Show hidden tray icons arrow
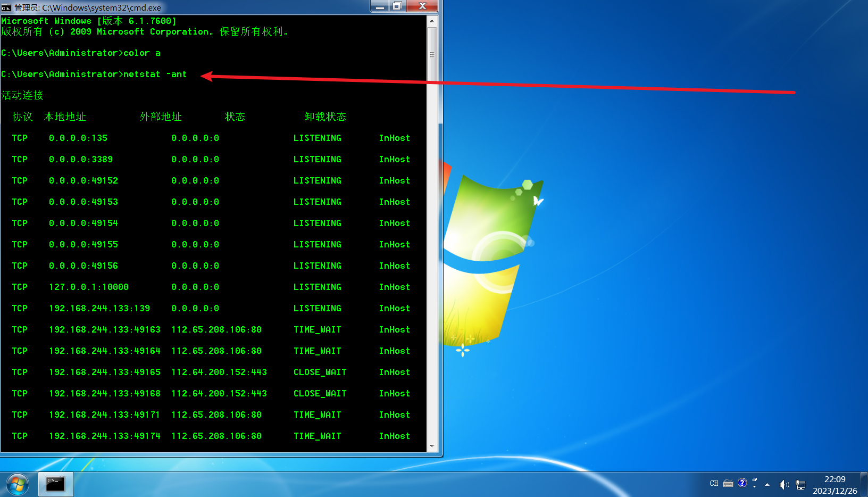The height and width of the screenshot is (497, 868). [767, 484]
